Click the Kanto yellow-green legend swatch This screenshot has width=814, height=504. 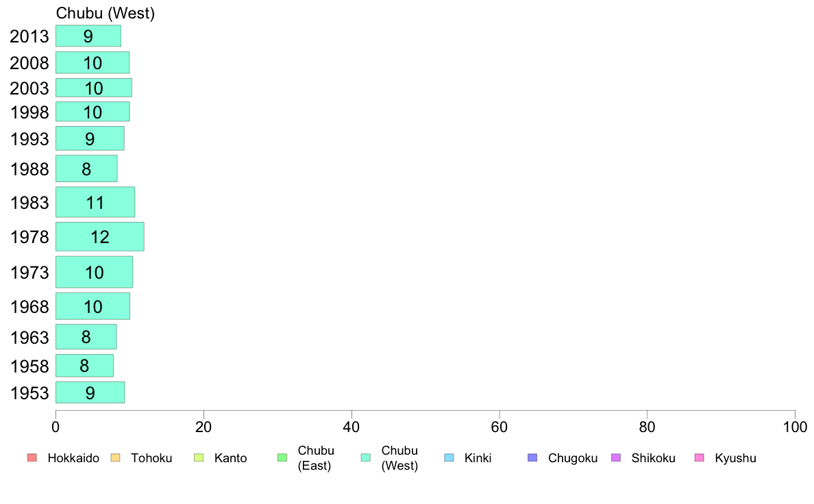[x=199, y=458]
